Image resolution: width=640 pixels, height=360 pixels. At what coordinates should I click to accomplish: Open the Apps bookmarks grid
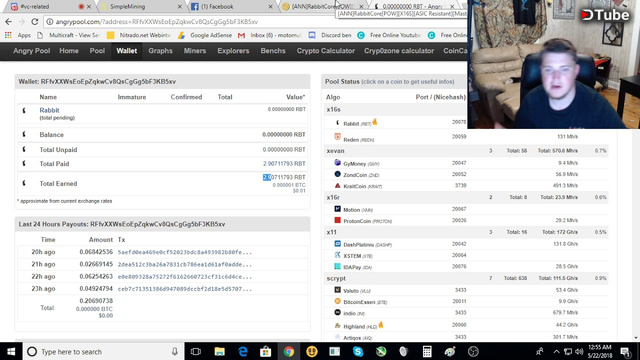(x=18, y=36)
